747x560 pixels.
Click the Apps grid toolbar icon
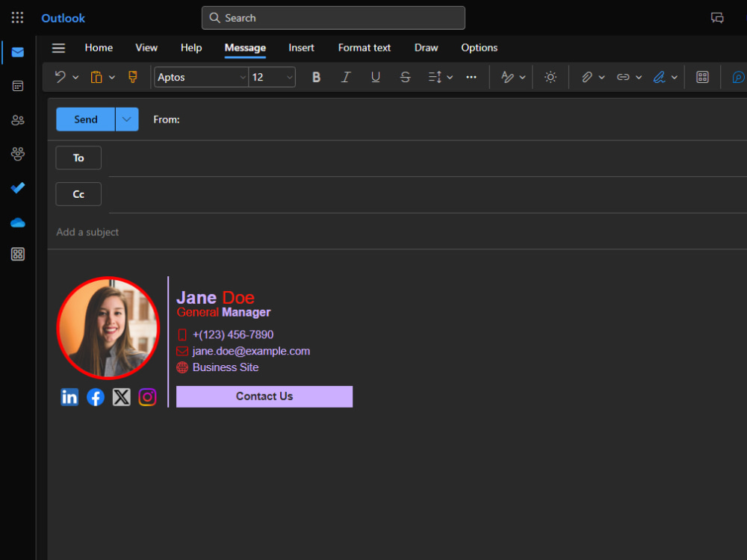[x=702, y=77]
